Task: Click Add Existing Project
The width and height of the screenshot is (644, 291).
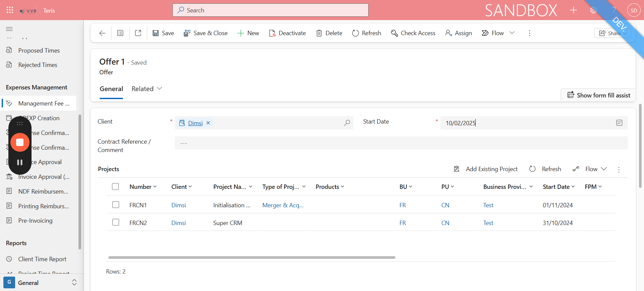Action: point(486,169)
